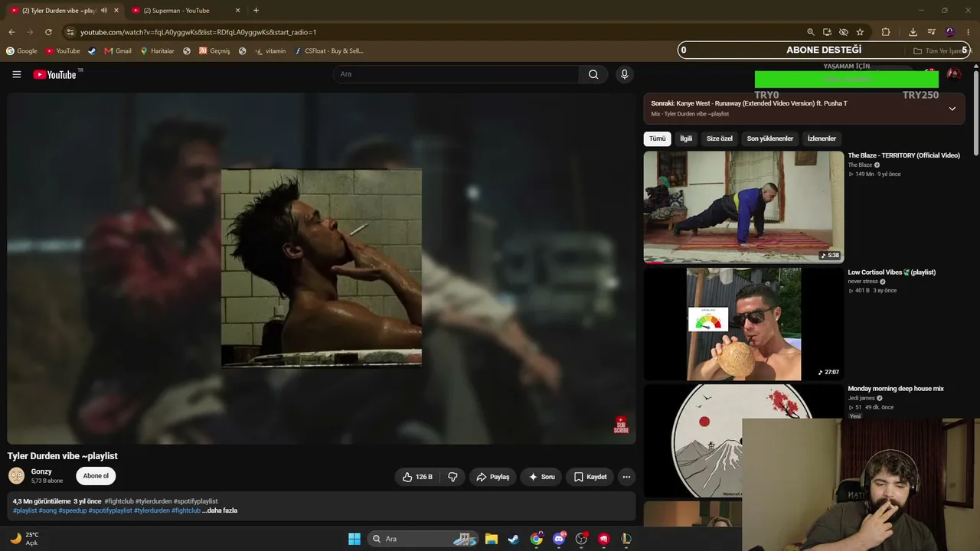The width and height of the screenshot is (980, 551).
Task: Click the #tylerdurden hashtag in the bottom description line
Action: click(x=152, y=510)
